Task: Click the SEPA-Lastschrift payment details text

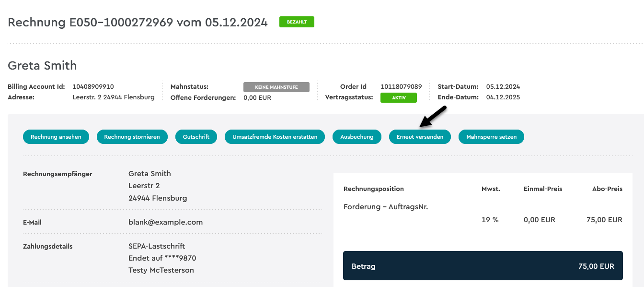Action: 157,246
